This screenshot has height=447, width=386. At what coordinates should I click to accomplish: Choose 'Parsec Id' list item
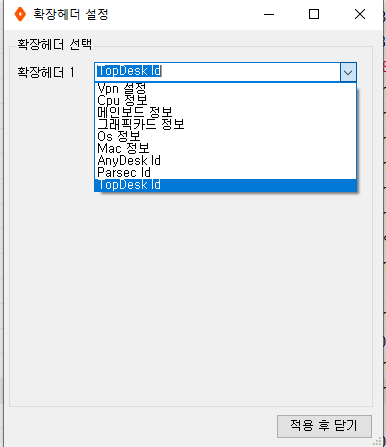tap(225, 173)
